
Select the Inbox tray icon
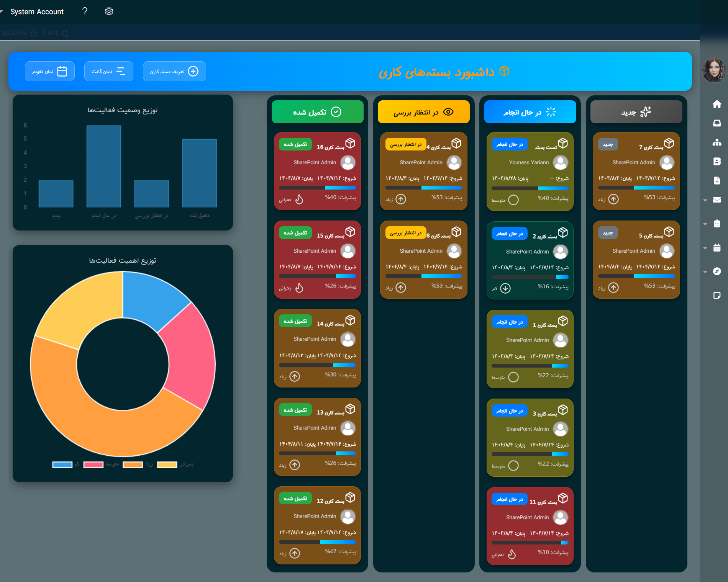click(717, 123)
